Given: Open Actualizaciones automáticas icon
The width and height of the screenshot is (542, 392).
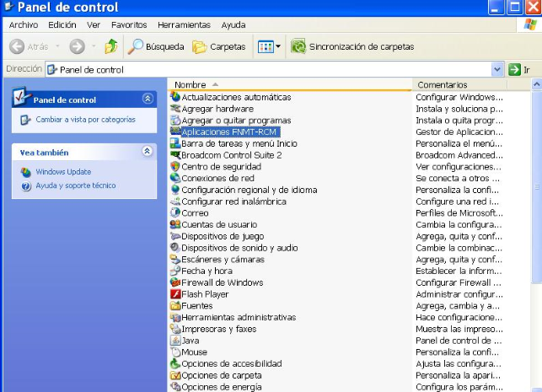Looking at the screenshot, I should pos(175,97).
